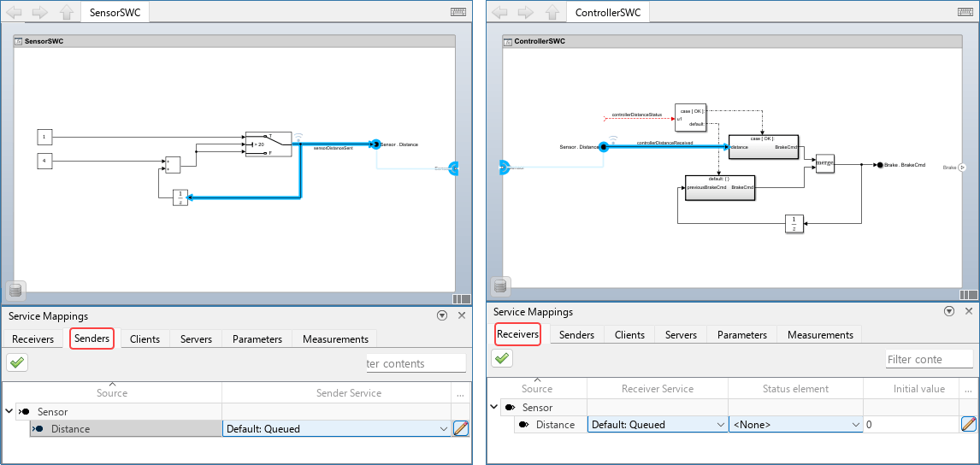Sort by Source column in Senders table

point(112,393)
